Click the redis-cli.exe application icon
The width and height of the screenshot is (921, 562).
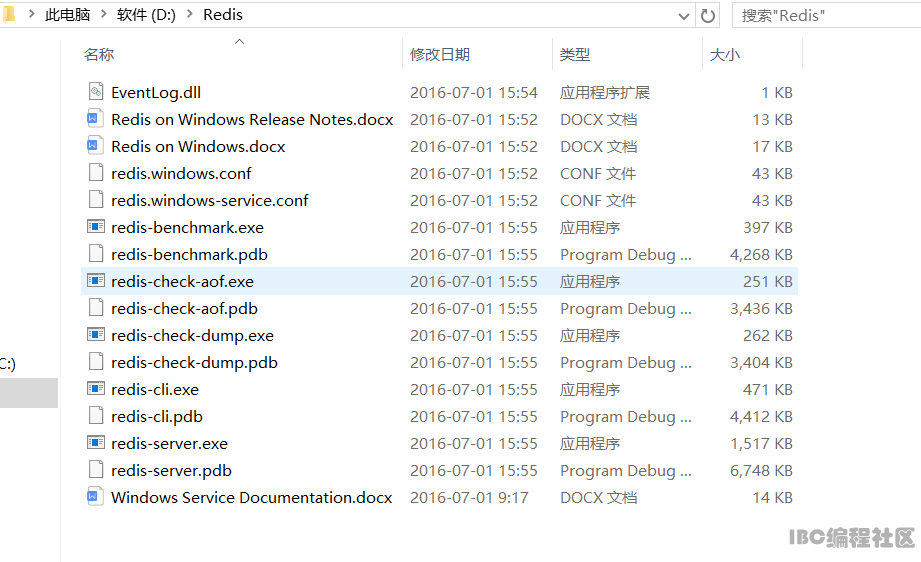pos(96,388)
